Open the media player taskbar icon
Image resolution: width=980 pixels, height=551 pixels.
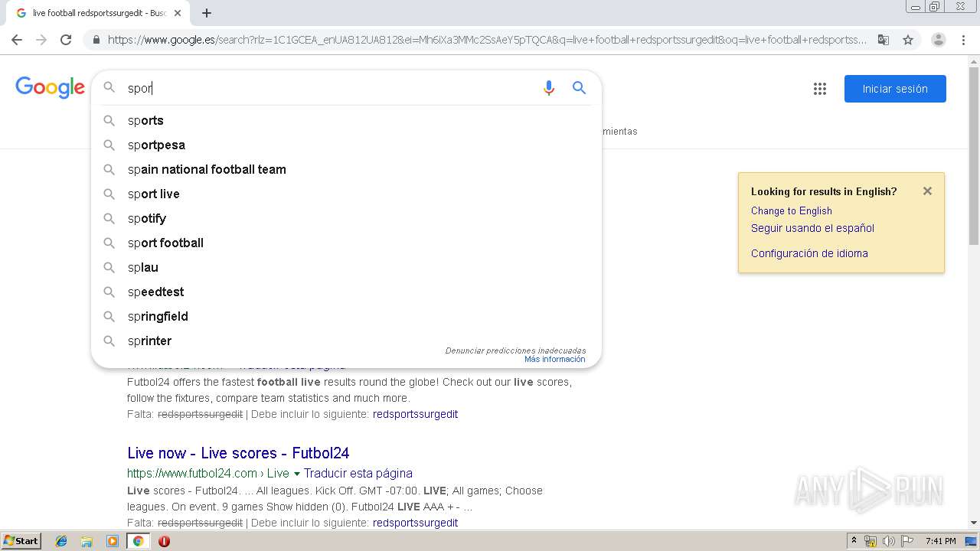113,541
